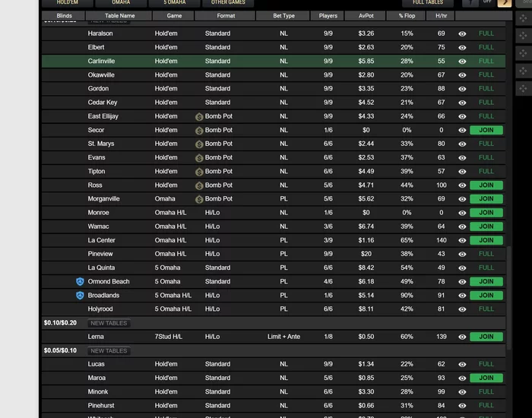Image resolution: width=532 pixels, height=418 pixels.
Task: Watch the Carlinville table using eye icon
Action: (462, 62)
